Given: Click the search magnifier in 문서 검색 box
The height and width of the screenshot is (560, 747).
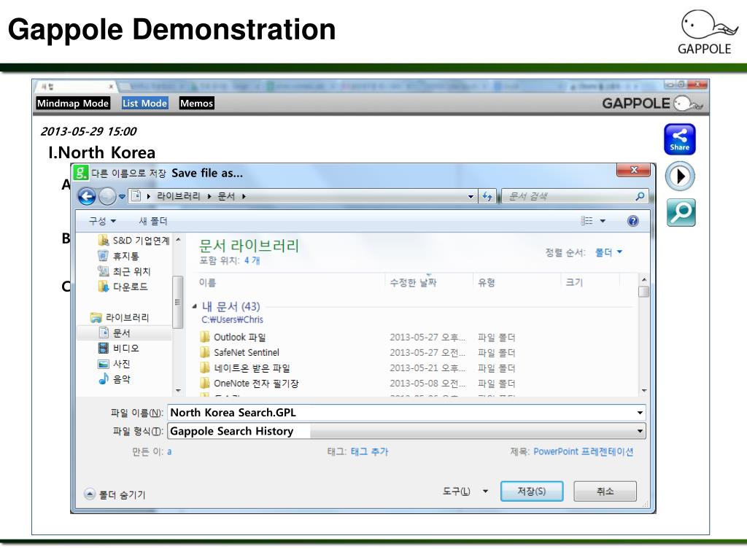Looking at the screenshot, I should [x=640, y=196].
